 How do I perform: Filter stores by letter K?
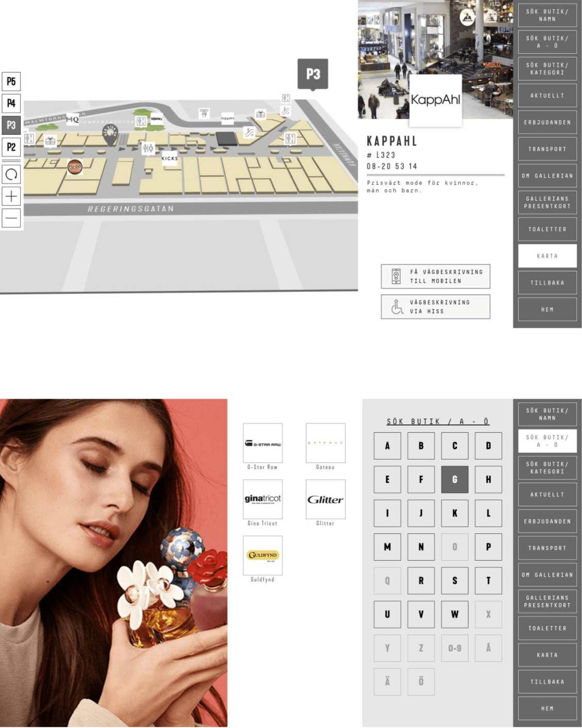click(454, 513)
